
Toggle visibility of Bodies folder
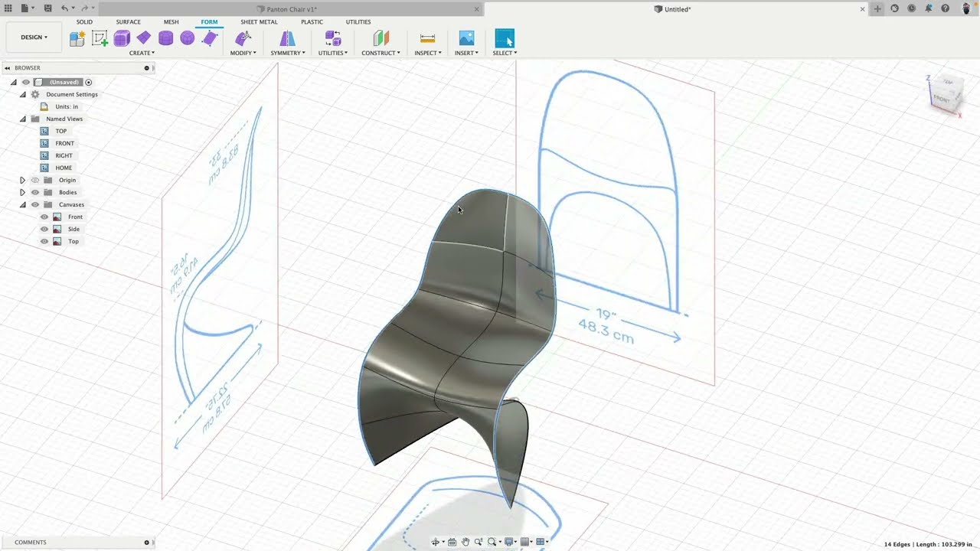[34, 192]
